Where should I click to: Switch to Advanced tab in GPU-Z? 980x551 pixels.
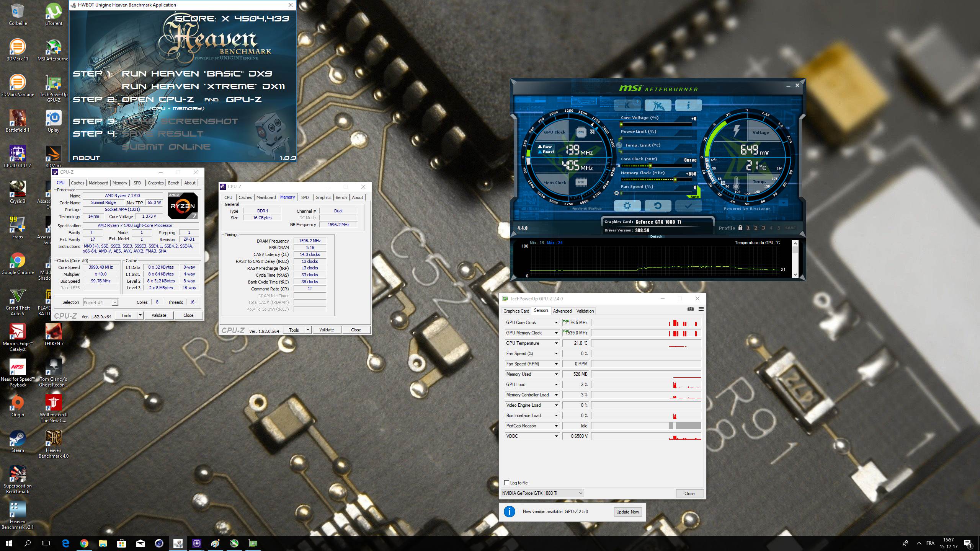pyautogui.click(x=562, y=311)
